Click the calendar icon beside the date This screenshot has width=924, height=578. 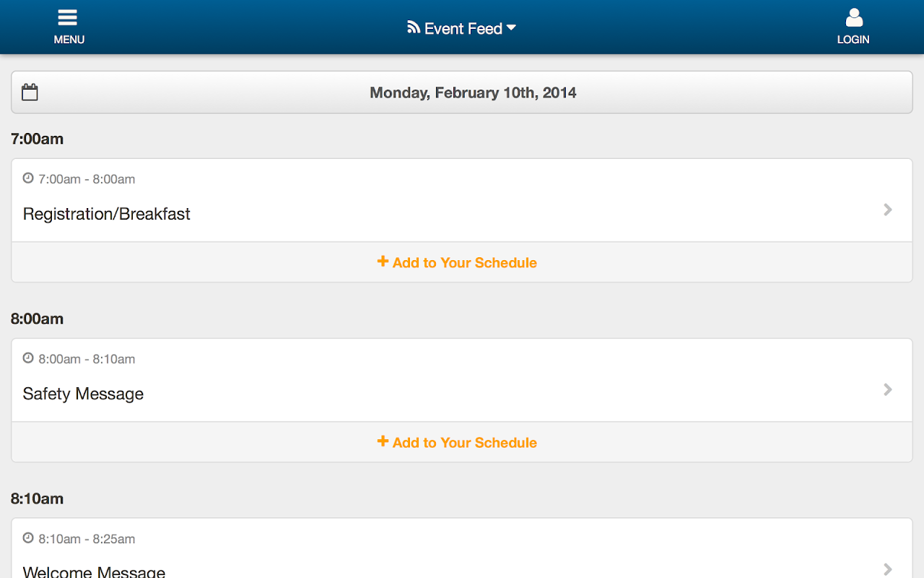click(x=30, y=92)
